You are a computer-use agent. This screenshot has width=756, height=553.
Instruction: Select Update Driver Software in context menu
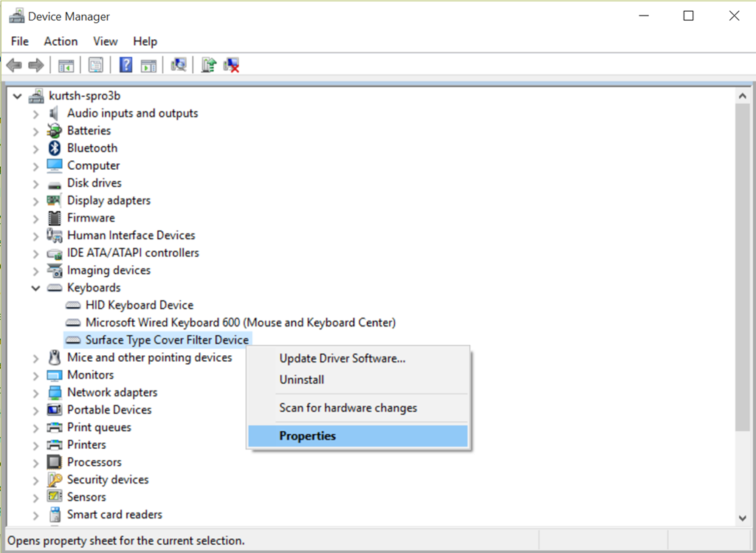pyautogui.click(x=342, y=359)
